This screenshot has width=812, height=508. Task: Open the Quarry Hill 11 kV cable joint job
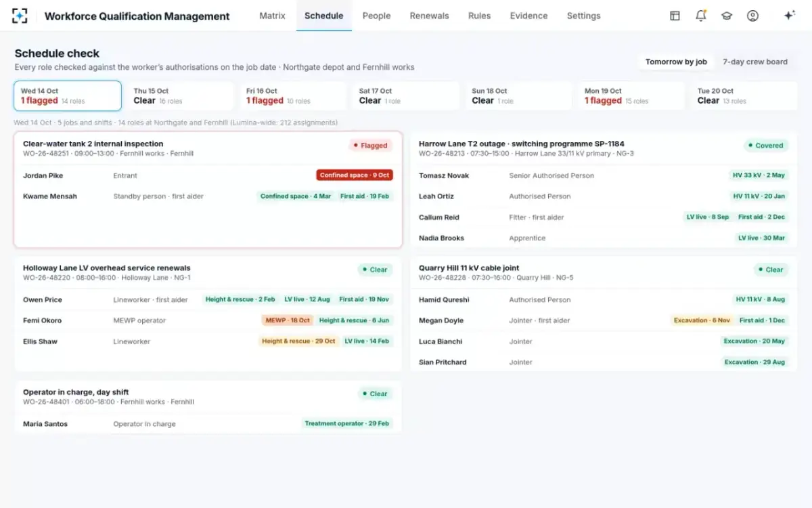point(469,268)
